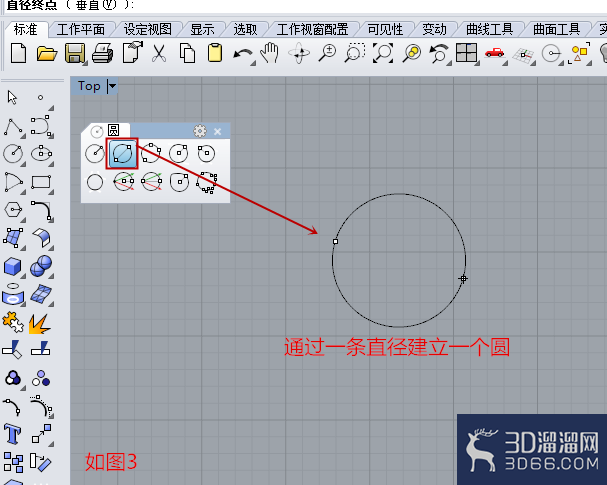Open the 标准 tab
Image resolution: width=607 pixels, height=485 pixels.
tap(26, 29)
